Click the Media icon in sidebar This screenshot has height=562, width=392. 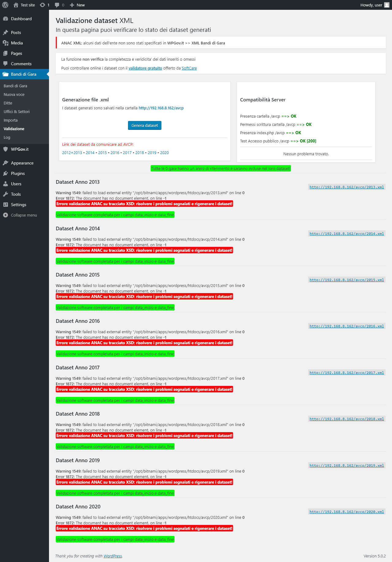(x=6, y=43)
